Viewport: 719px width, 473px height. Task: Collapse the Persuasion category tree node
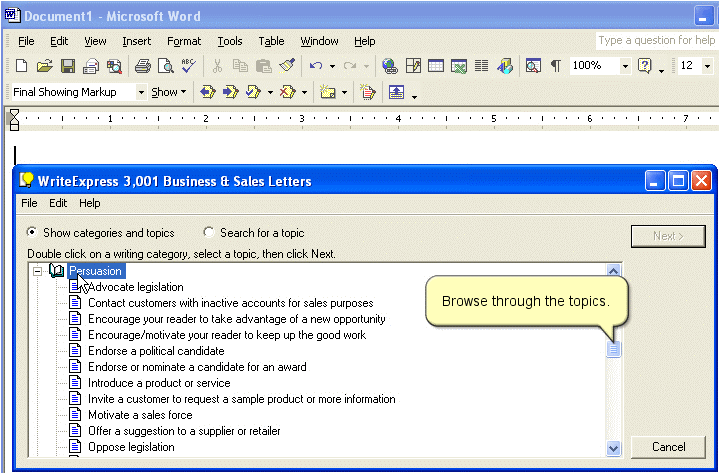(x=38, y=271)
